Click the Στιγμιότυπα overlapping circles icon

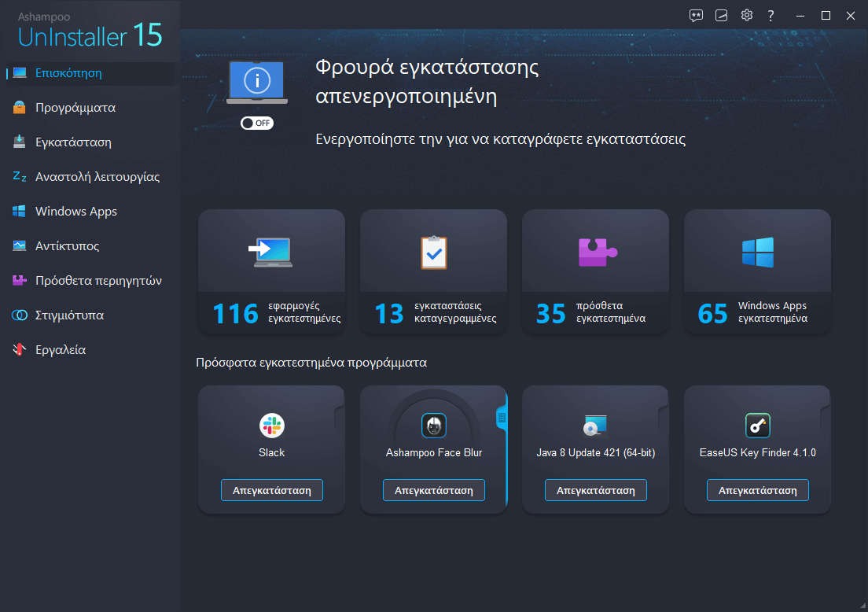point(20,315)
